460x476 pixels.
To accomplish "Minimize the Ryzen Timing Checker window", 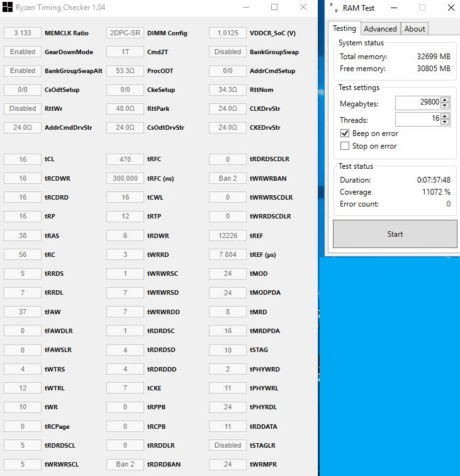I will pyautogui.click(x=246, y=8).
